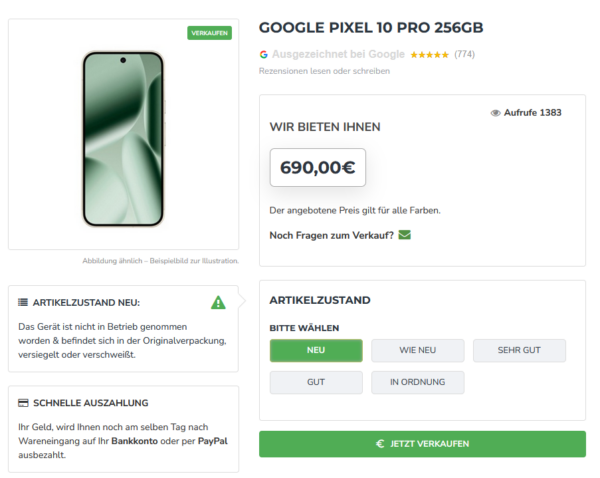Choose the GUT condition option

coord(316,382)
